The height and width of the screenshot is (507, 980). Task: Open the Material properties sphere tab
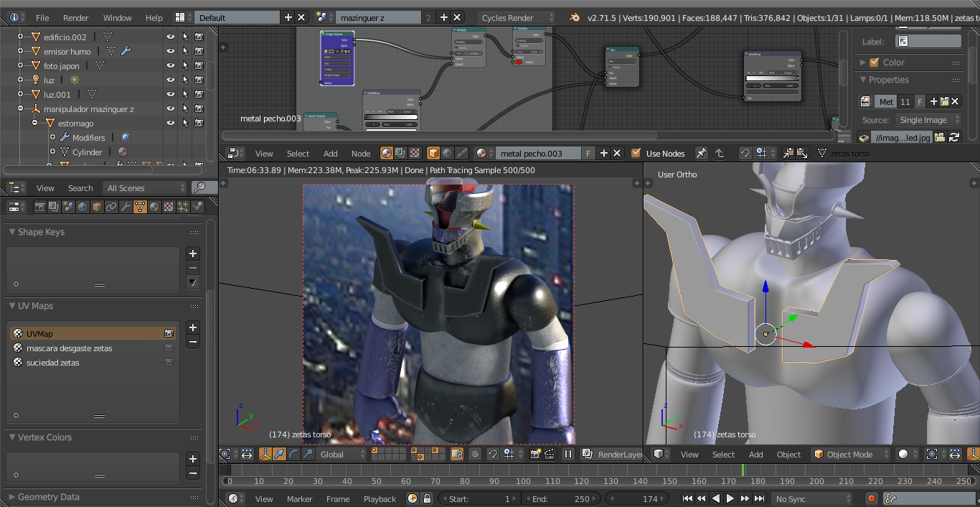(154, 207)
